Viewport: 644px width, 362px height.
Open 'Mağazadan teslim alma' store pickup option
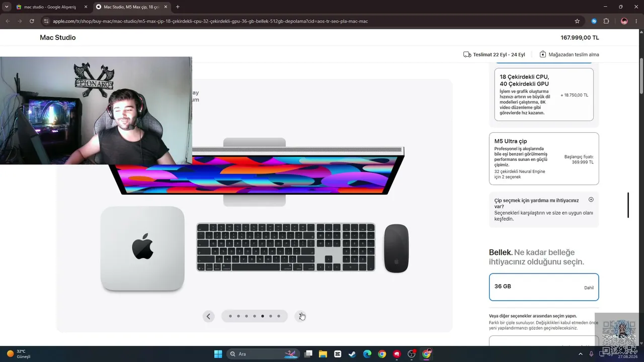point(569,54)
